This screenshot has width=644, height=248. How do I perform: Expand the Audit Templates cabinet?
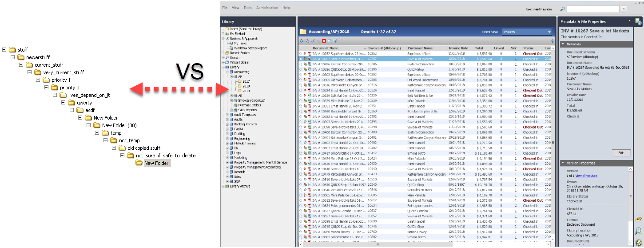point(227,115)
